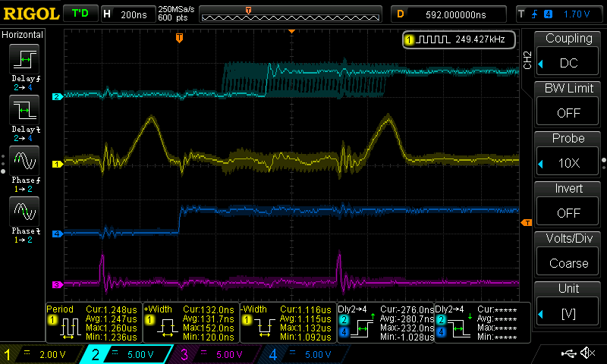
Task: Click the left menu page scroll dots
Action: [x=3, y=164]
